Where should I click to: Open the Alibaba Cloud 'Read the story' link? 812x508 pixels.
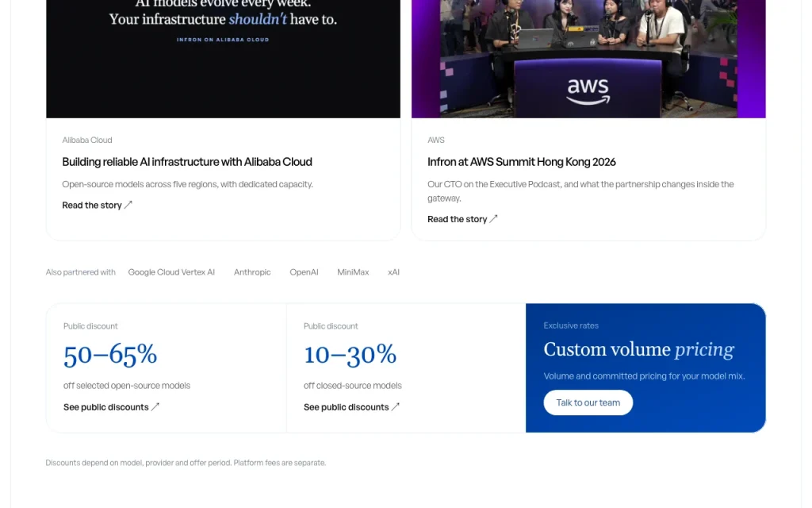click(x=97, y=206)
